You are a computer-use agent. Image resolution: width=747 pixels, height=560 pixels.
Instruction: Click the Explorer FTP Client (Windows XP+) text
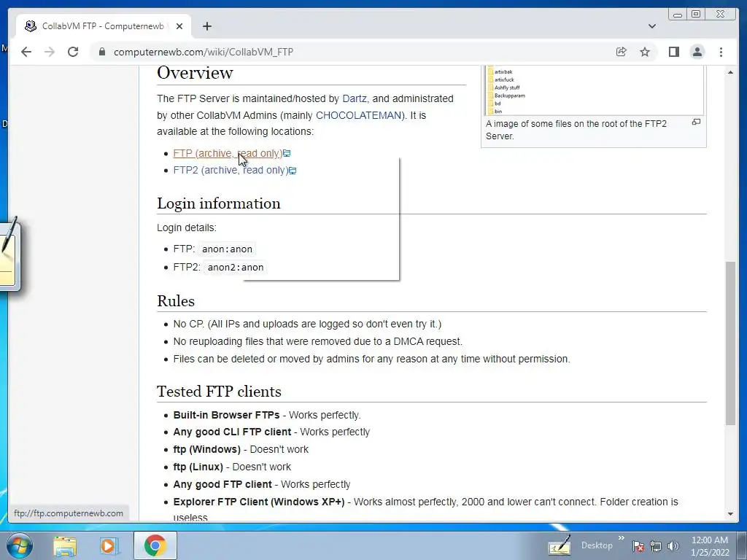coord(259,502)
